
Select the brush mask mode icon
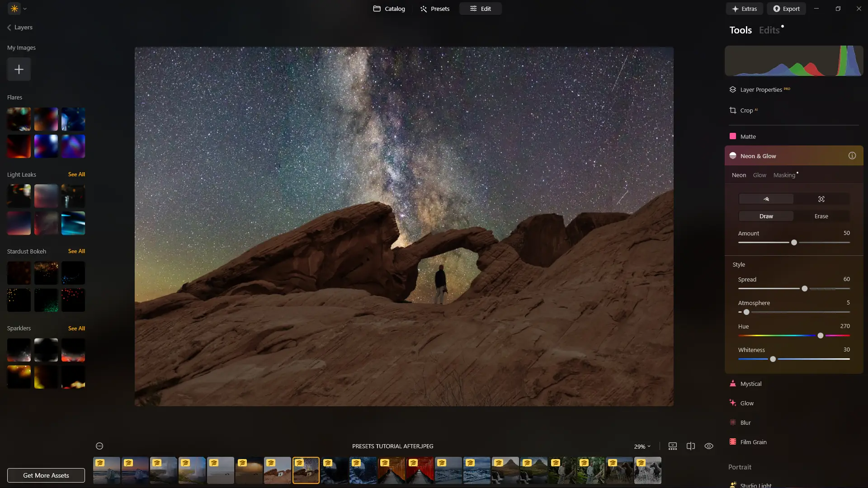click(x=766, y=199)
